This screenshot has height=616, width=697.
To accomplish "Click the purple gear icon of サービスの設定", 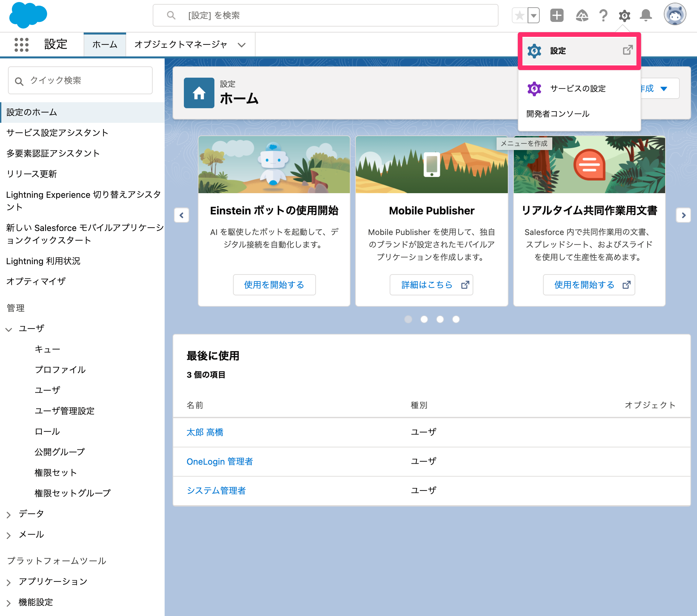I will click(x=534, y=89).
